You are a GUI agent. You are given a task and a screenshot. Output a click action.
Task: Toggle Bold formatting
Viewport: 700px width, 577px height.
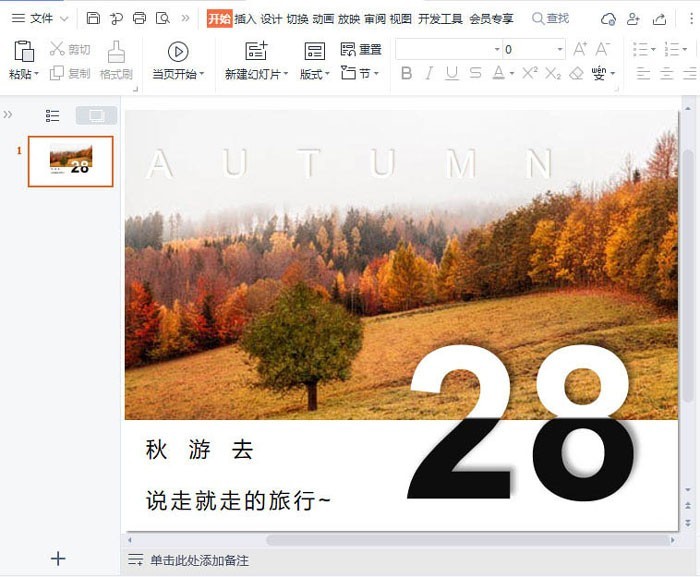[x=406, y=73]
